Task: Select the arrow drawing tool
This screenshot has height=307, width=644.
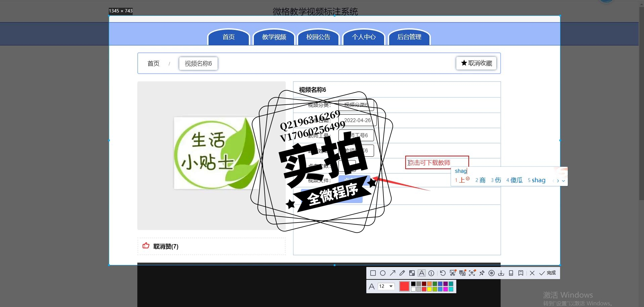Action: pyautogui.click(x=393, y=273)
